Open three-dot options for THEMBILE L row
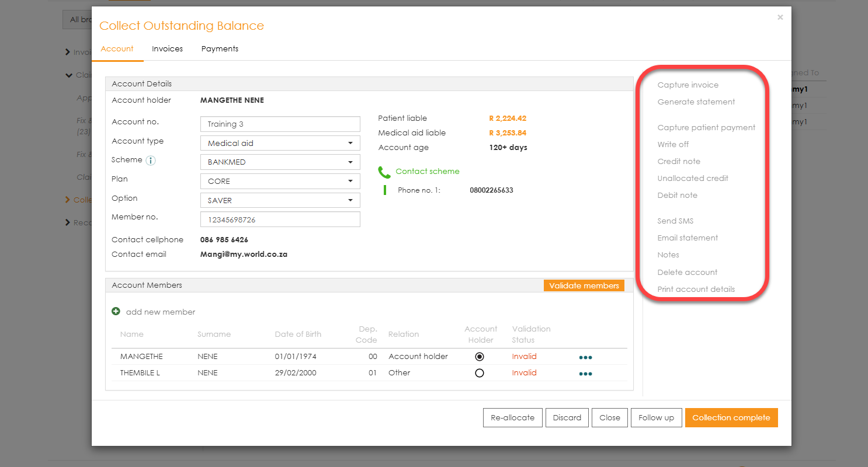This screenshot has width=868, height=467. (585, 374)
